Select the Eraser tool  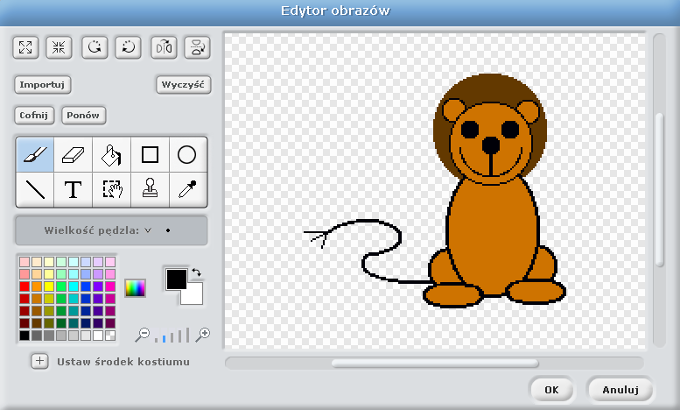pyautogui.click(x=73, y=155)
